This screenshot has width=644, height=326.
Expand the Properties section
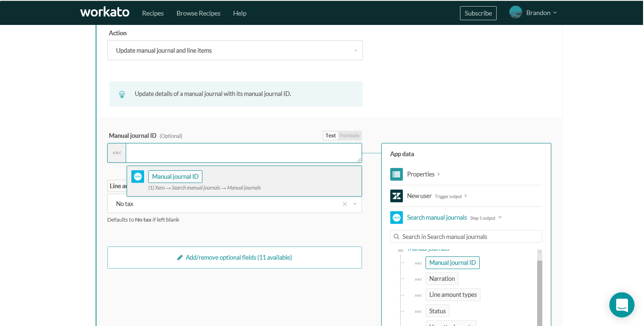[439, 175]
